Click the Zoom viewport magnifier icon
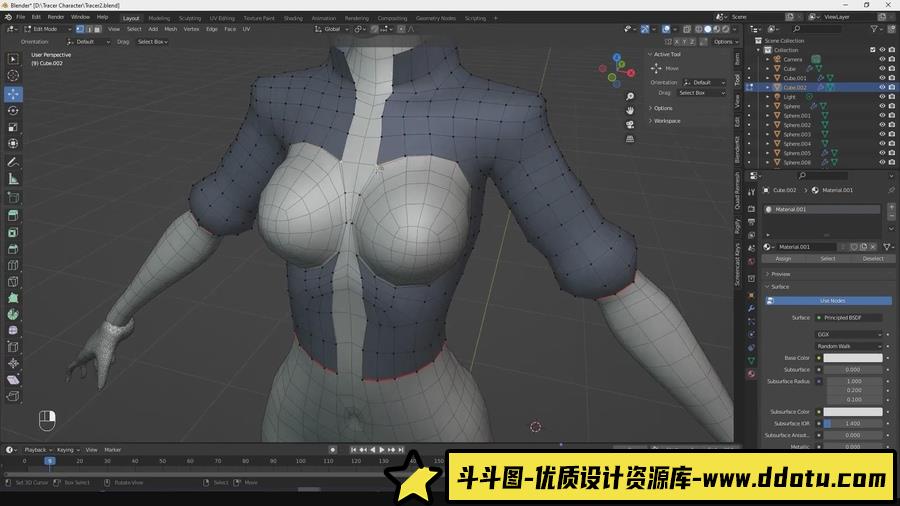 pos(630,96)
